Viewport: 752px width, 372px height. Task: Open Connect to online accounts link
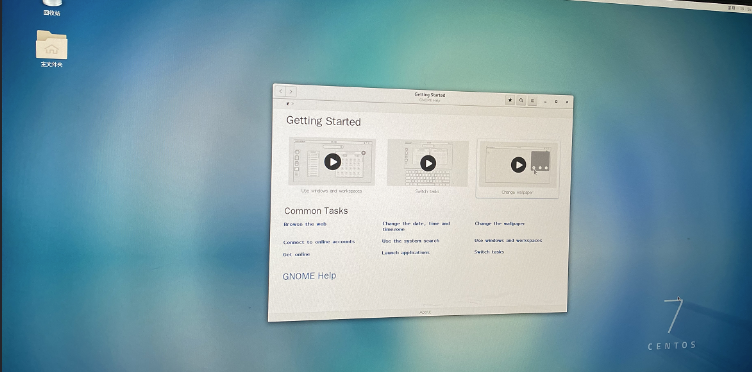(x=319, y=242)
